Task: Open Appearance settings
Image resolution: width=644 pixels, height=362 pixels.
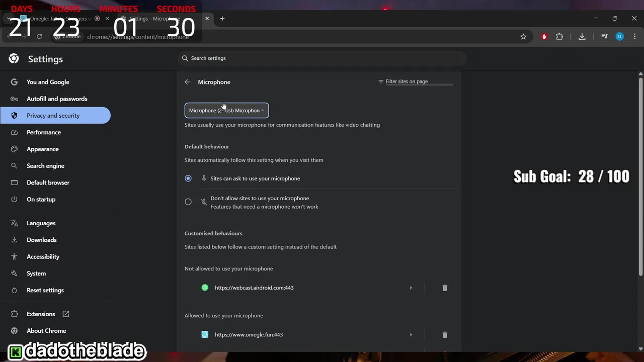Action: pos(43,149)
